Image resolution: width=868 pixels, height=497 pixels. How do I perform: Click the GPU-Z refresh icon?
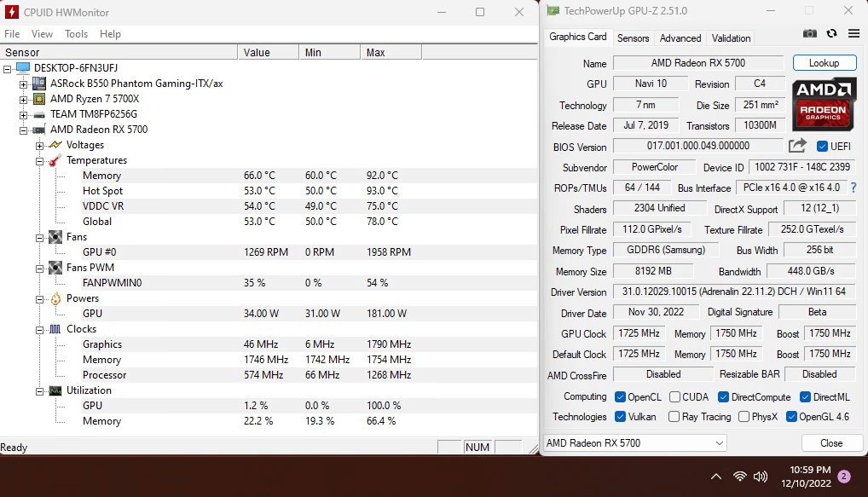[x=831, y=33]
